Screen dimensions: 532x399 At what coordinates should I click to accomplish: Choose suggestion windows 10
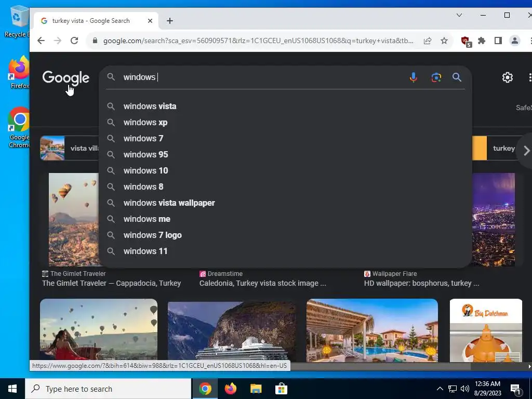pyautogui.click(x=286, y=170)
